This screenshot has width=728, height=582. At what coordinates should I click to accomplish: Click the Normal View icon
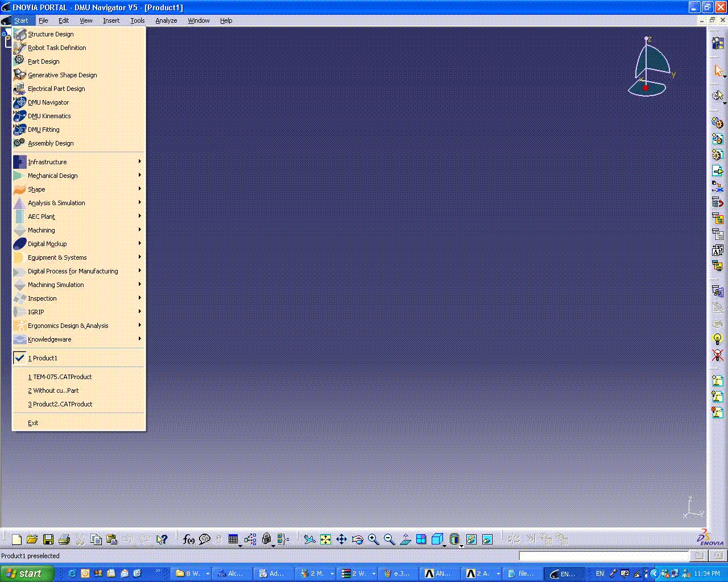[x=405, y=539]
